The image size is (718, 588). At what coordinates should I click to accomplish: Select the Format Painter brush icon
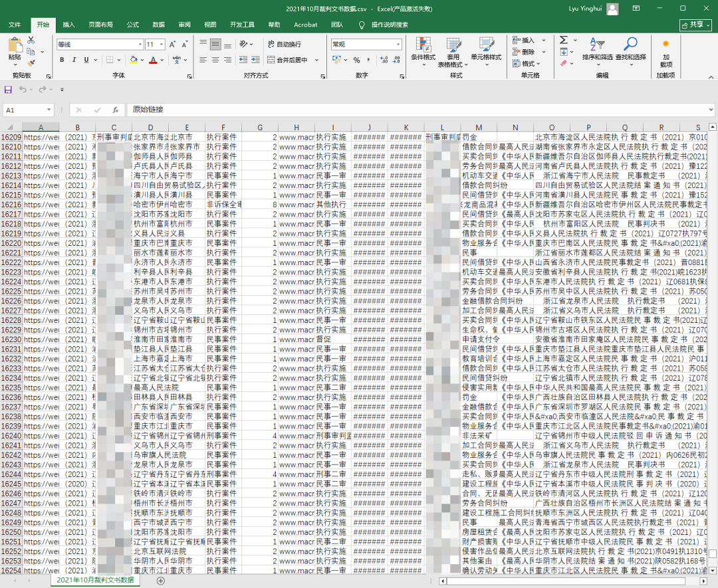coord(31,63)
